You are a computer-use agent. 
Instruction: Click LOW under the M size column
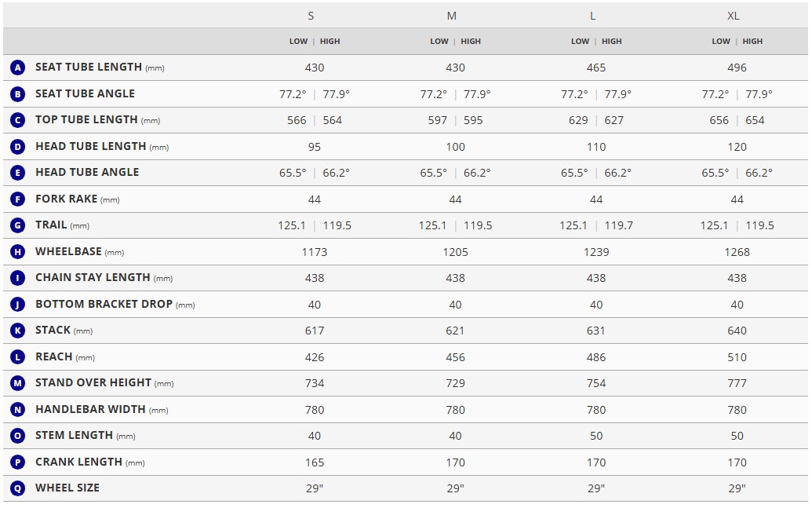439,42
